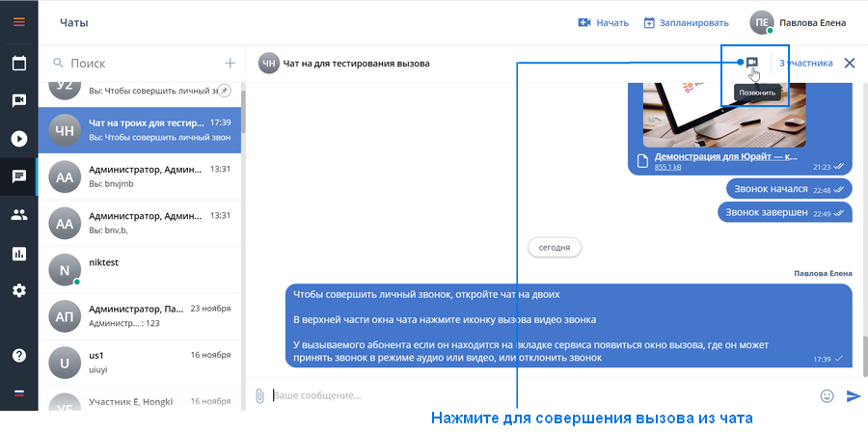Click the 855.1 kB file size text

pyautogui.click(x=667, y=167)
